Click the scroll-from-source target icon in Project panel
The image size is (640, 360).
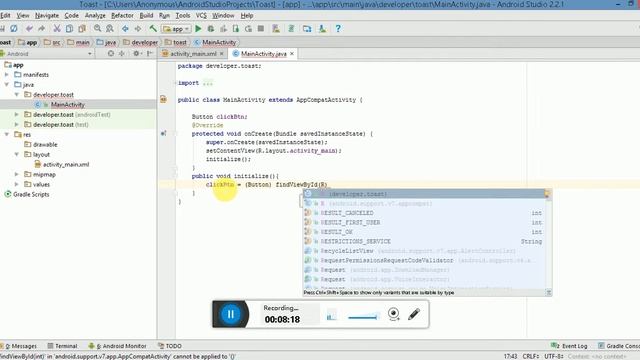pyautogui.click(x=111, y=53)
